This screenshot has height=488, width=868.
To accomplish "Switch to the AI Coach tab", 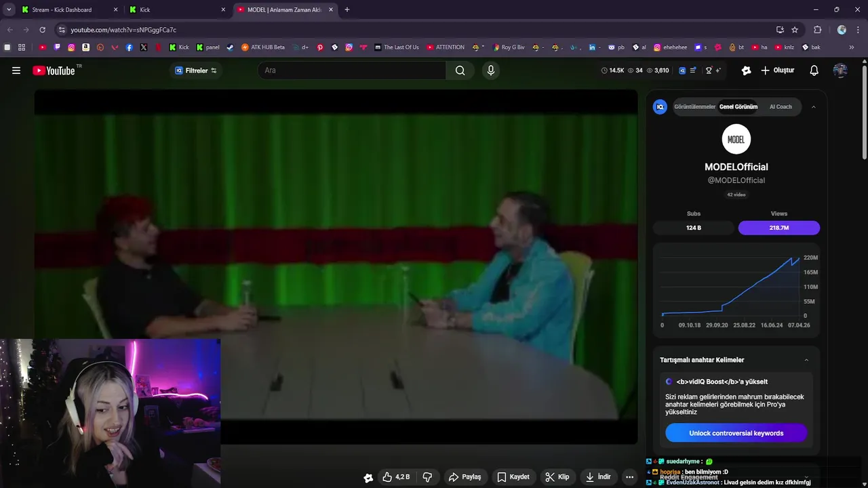I will click(x=781, y=107).
